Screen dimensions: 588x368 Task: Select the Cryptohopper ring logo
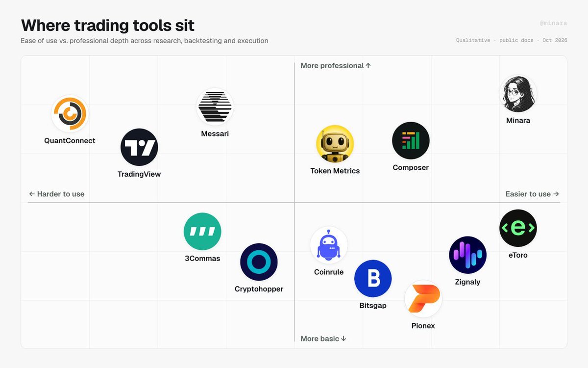pos(259,262)
